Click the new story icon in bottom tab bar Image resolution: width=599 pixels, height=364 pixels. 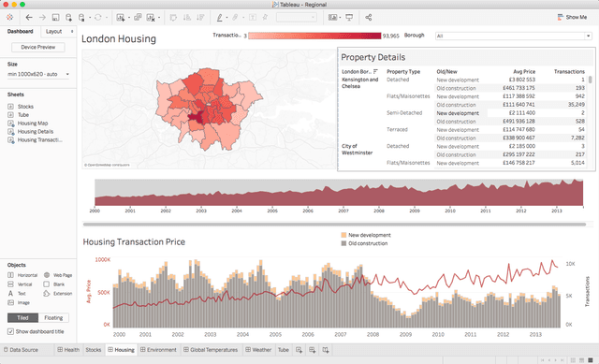click(x=326, y=350)
